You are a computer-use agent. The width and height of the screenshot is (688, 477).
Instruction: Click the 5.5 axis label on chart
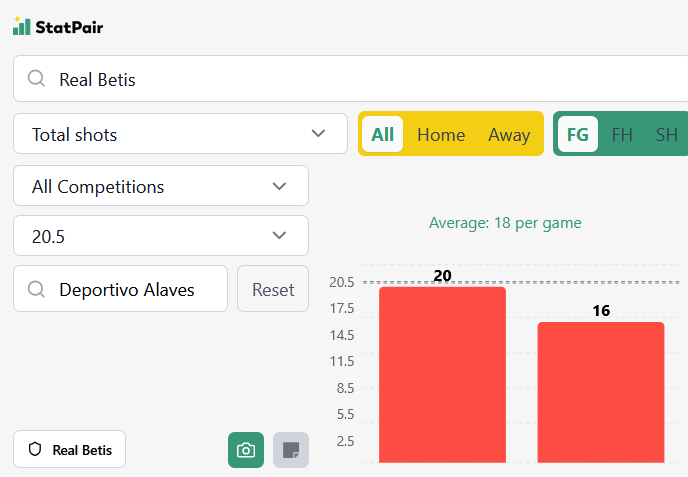click(x=345, y=414)
